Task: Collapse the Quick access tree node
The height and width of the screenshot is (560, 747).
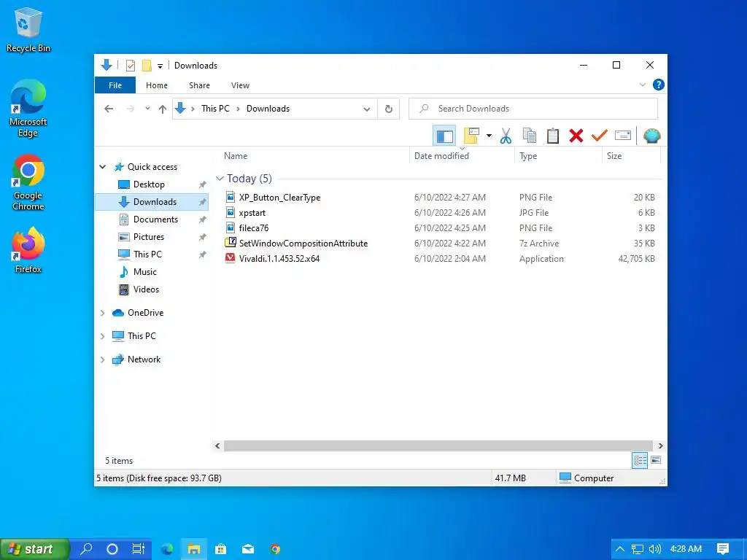Action: coord(102,167)
